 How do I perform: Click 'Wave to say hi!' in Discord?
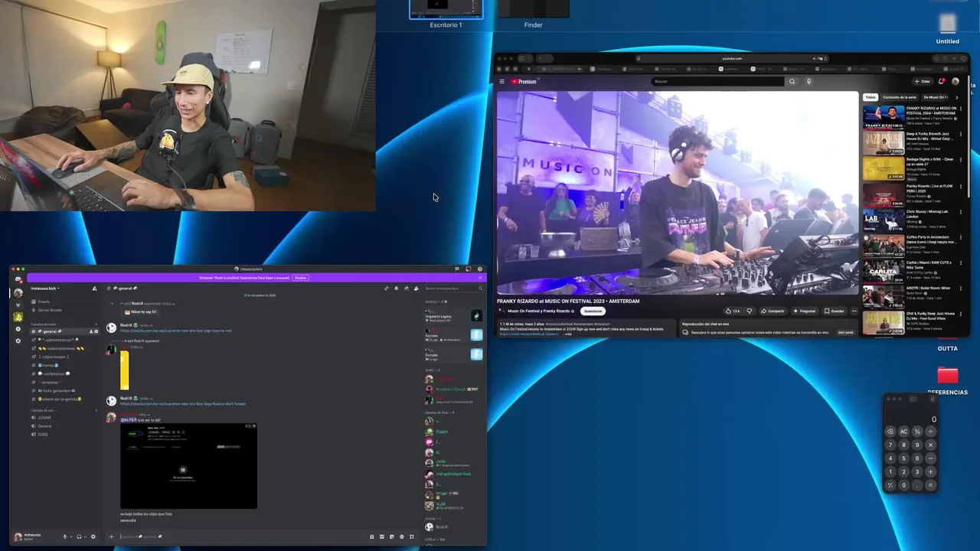[x=140, y=312]
